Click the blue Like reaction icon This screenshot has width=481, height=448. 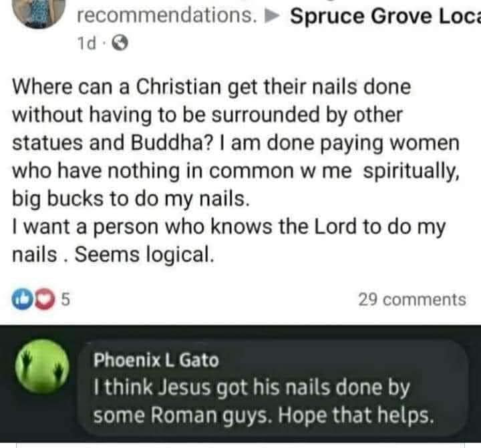point(21,300)
